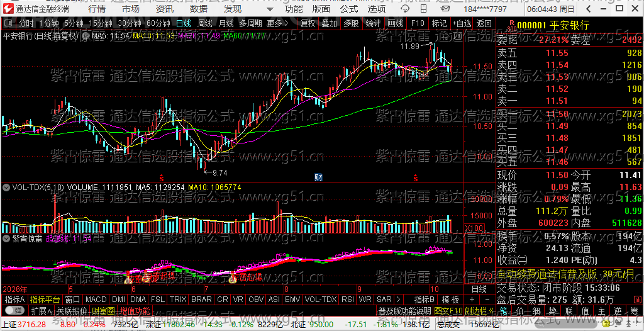Image resolution: width=644 pixels, height=331 pixels.
Task: Open the 功能 menu
Action: 294,9
